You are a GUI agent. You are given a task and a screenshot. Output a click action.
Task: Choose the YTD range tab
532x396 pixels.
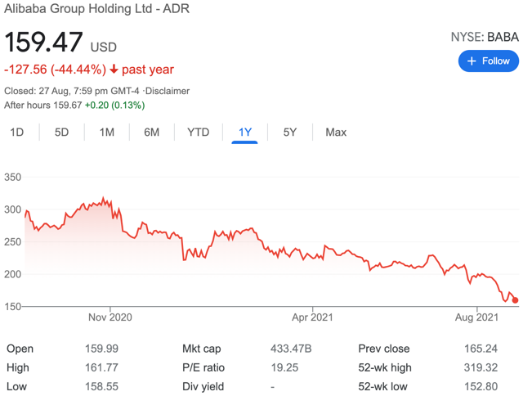click(x=198, y=132)
